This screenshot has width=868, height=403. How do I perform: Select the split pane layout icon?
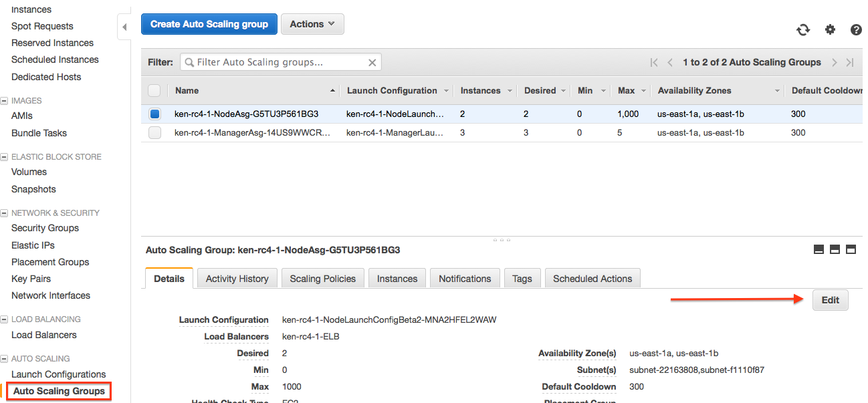[x=835, y=249]
